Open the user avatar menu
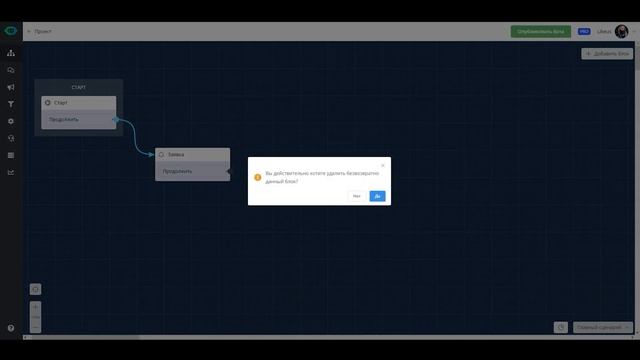The image size is (640, 360). coord(622,31)
